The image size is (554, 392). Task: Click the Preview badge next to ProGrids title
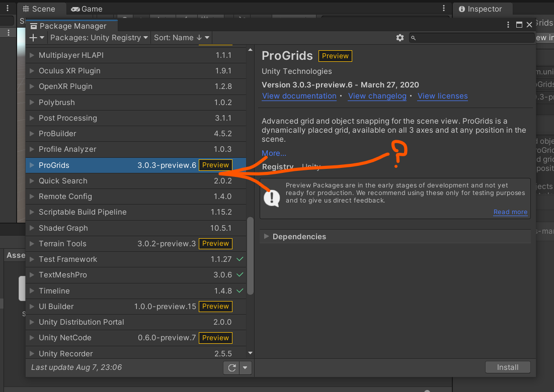pos(335,56)
